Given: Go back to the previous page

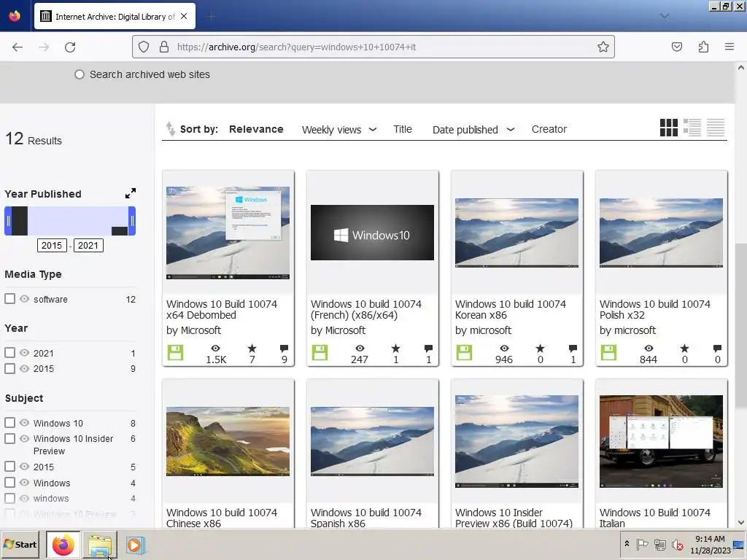Looking at the screenshot, I should pyautogui.click(x=18, y=47).
